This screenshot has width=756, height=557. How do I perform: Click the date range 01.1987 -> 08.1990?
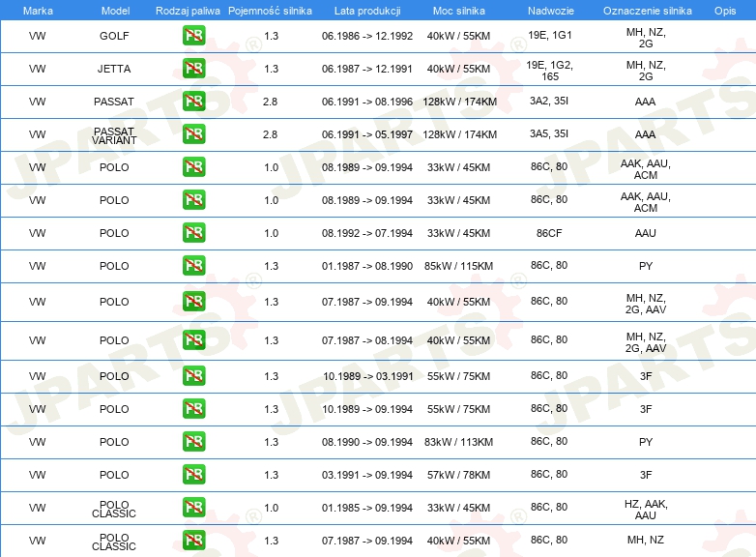pos(367,266)
